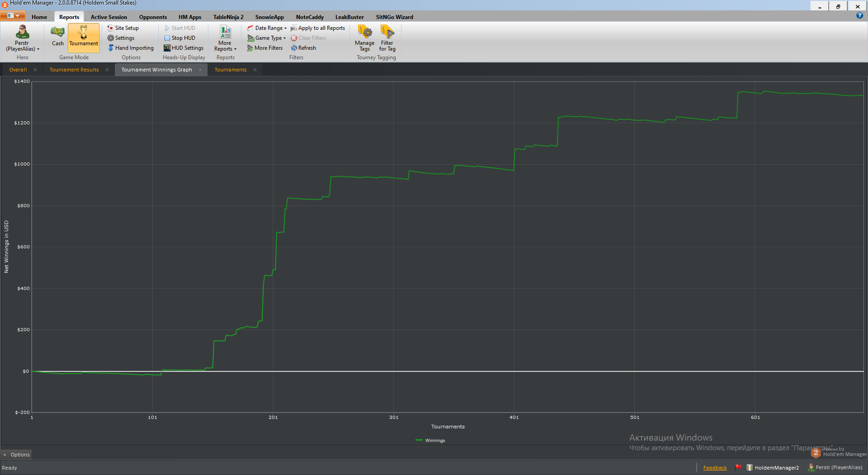Screen dimensions: 868x475
Task: Open the TableNinja 2 tab
Action: tap(228, 17)
